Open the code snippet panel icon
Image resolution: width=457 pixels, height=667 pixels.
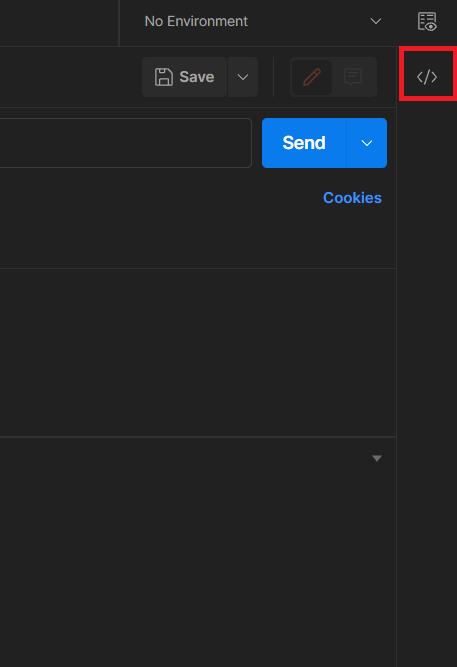click(427, 77)
